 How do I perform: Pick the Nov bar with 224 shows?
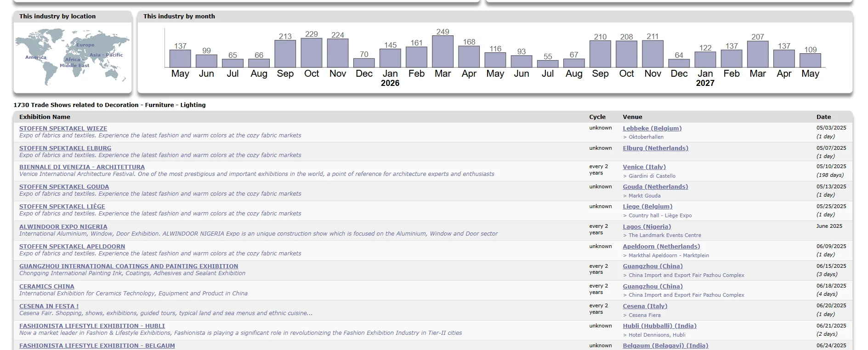[338, 53]
